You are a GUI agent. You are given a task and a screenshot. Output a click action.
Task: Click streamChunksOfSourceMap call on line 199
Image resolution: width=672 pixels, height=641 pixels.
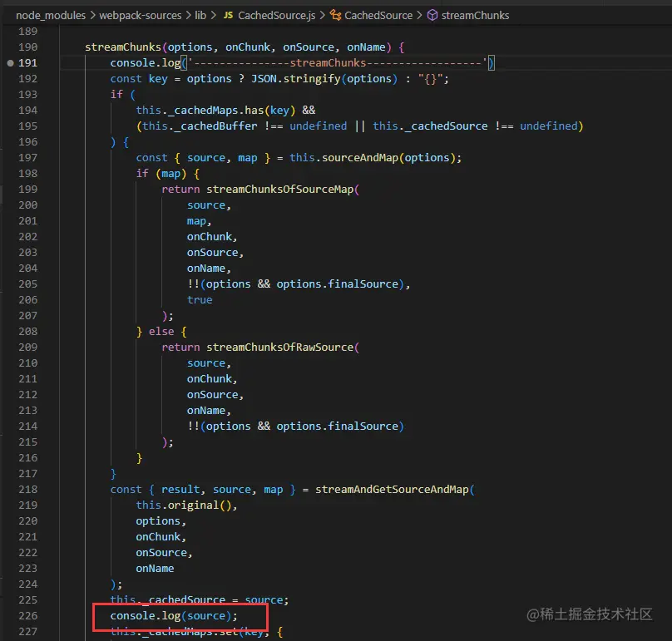tap(279, 190)
